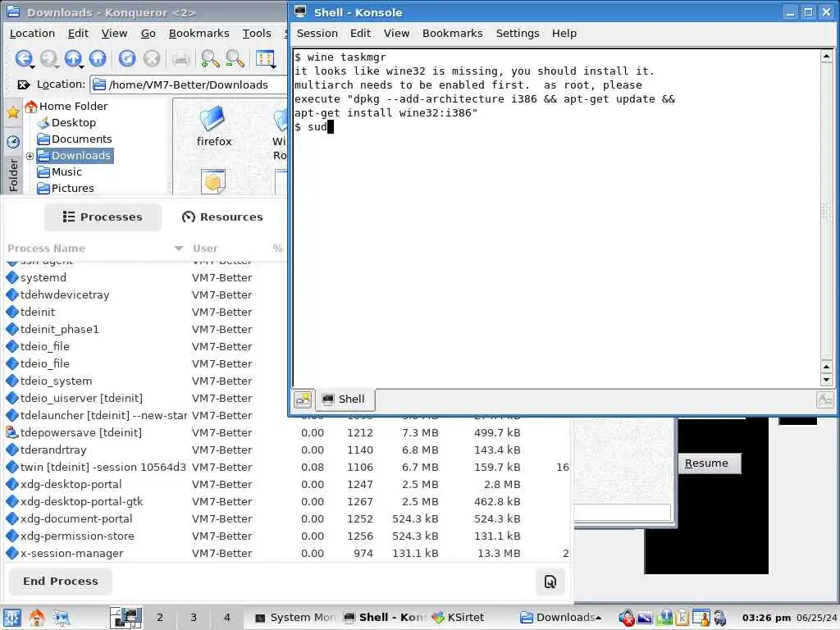Switch to the Processes tab
The width and height of the screenshot is (840, 630).
103,217
